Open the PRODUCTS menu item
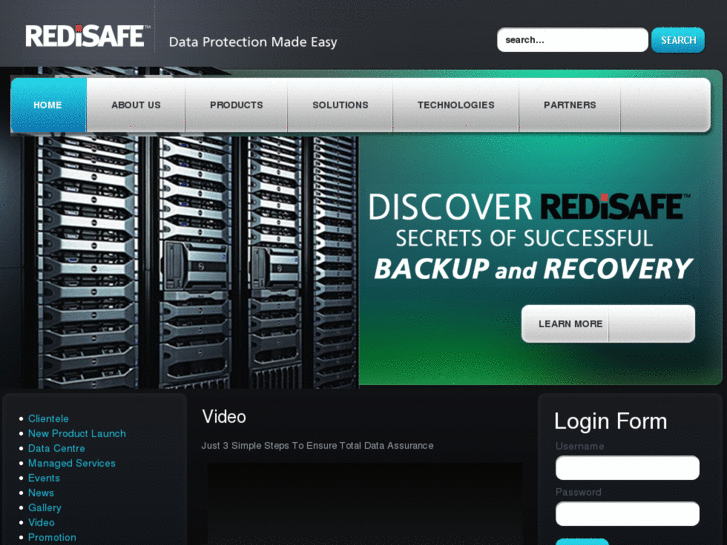 pyautogui.click(x=236, y=105)
